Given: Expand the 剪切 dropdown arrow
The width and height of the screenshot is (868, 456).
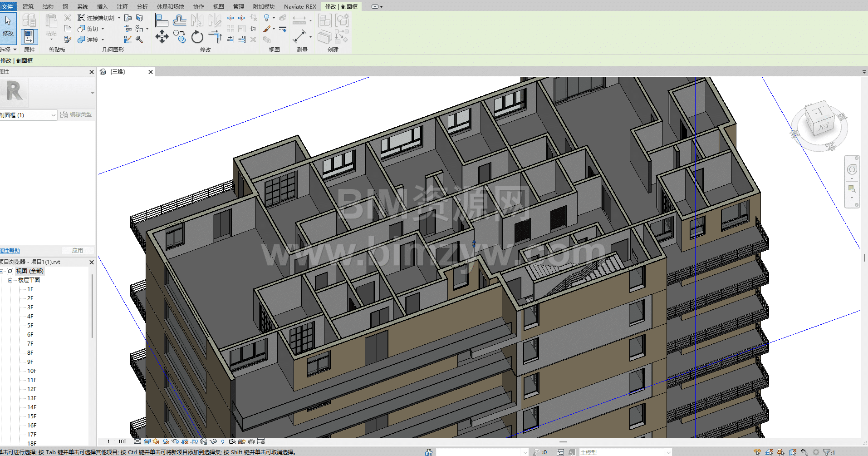Looking at the screenshot, I should (103, 29).
